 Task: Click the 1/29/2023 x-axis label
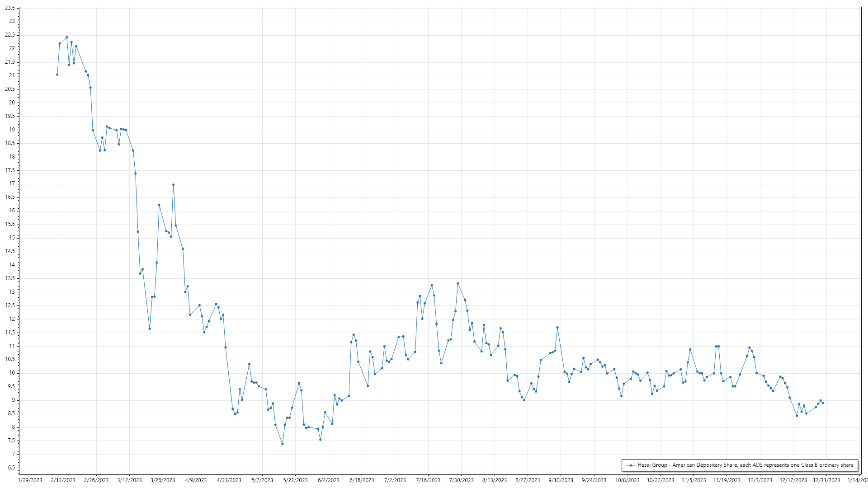30,480
